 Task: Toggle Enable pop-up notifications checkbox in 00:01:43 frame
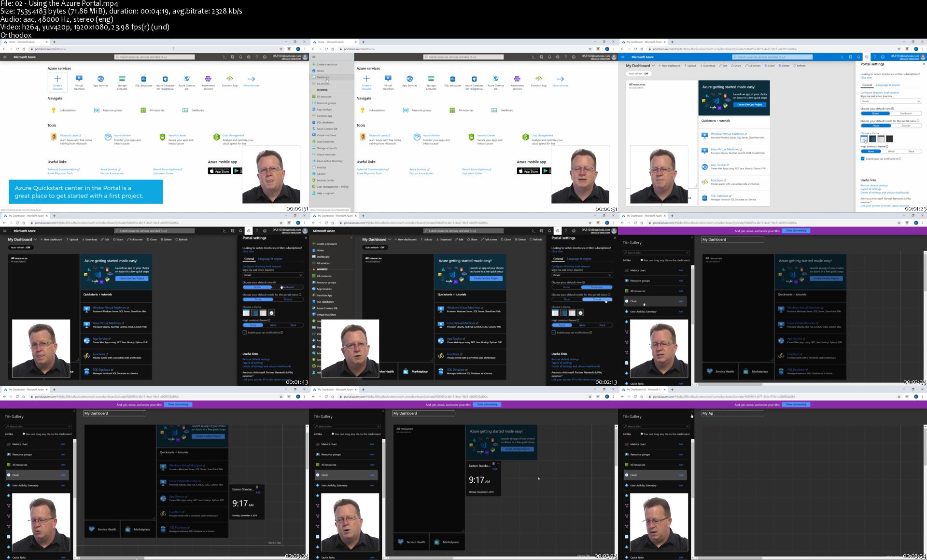coord(244,332)
